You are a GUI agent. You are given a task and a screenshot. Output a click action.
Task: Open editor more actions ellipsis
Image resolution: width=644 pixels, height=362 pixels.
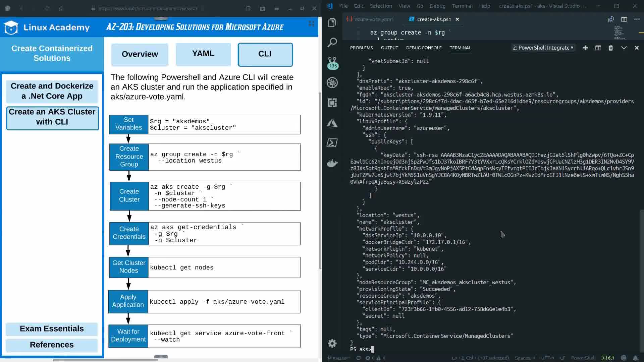pos(637,19)
